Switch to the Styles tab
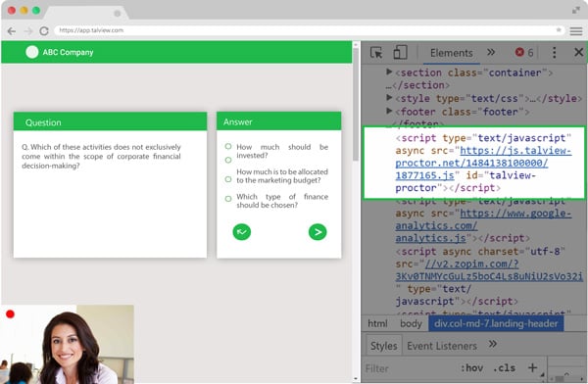This screenshot has width=588, height=384. [x=383, y=346]
